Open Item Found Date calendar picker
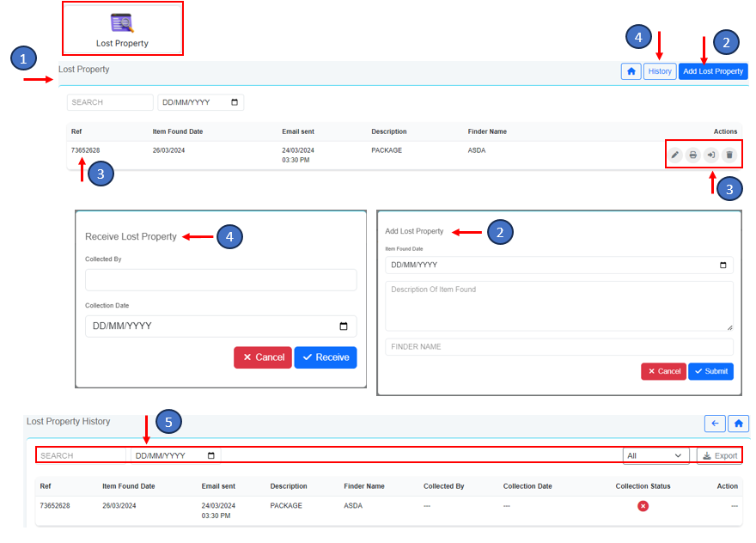 (x=722, y=265)
